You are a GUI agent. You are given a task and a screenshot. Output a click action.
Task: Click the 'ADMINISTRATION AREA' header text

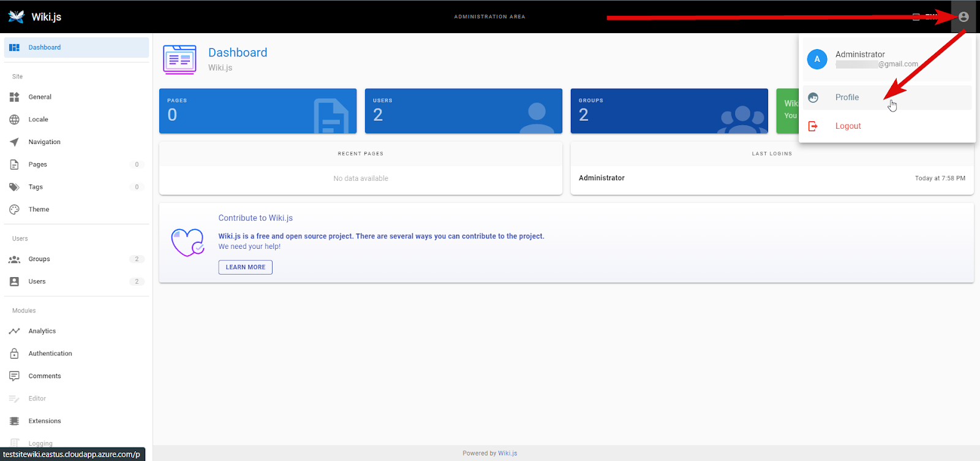[x=490, y=17]
